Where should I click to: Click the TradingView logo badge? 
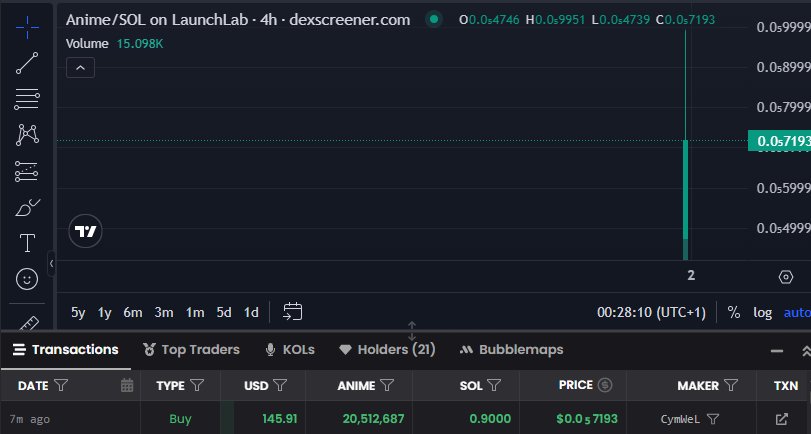(x=85, y=231)
